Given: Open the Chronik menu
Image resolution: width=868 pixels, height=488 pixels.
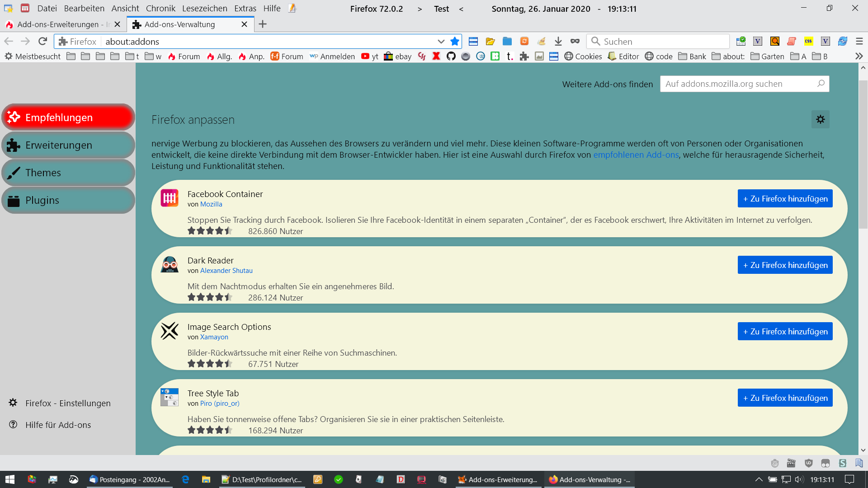Looking at the screenshot, I should pyautogui.click(x=160, y=9).
